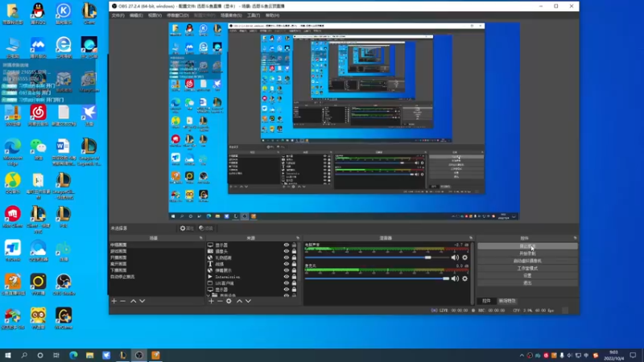Open Settings from the Controls panel
Screen dimensions: 644x362
tap(527, 275)
